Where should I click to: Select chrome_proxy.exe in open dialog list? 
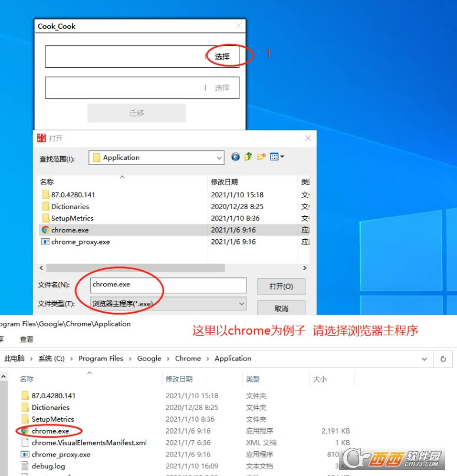tap(80, 242)
